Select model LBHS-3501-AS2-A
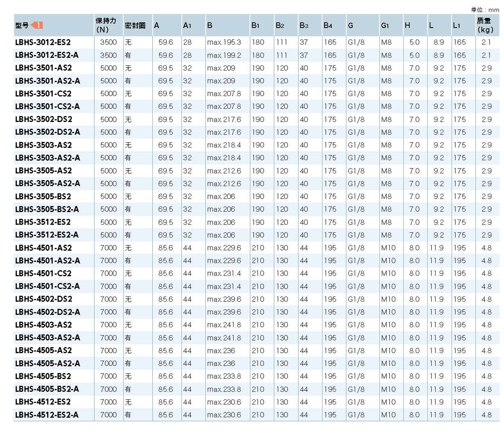504x436 pixels. [x=47, y=81]
